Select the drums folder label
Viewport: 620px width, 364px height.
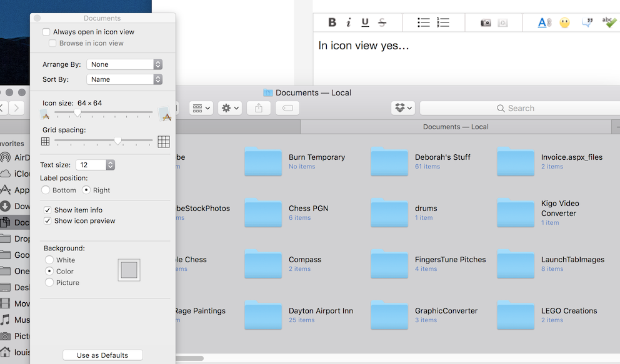426,208
